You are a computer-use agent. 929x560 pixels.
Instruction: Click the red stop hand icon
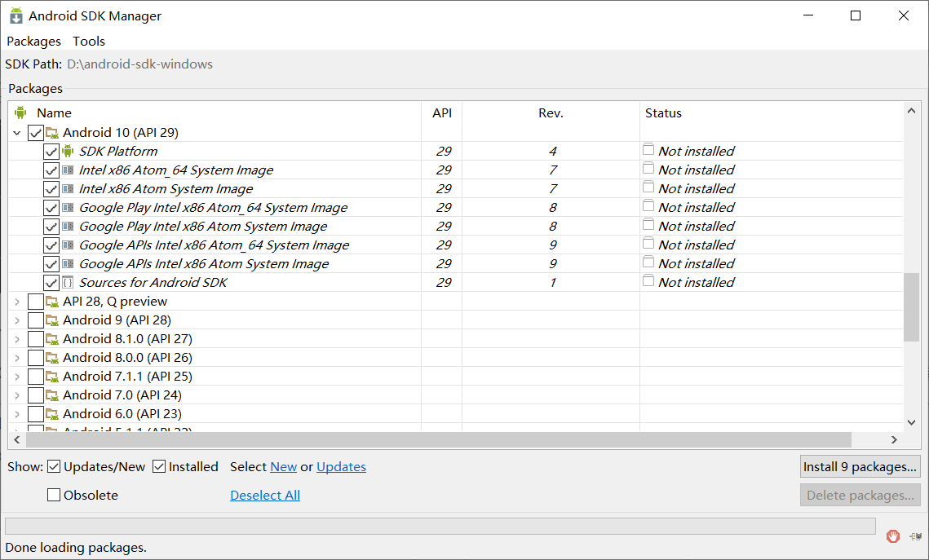[893, 536]
